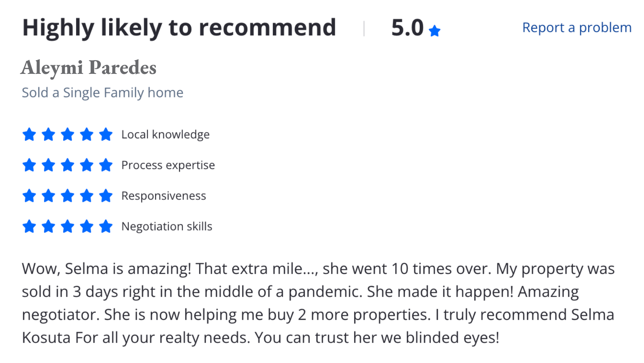Click the review text paragraph

[x=318, y=303]
